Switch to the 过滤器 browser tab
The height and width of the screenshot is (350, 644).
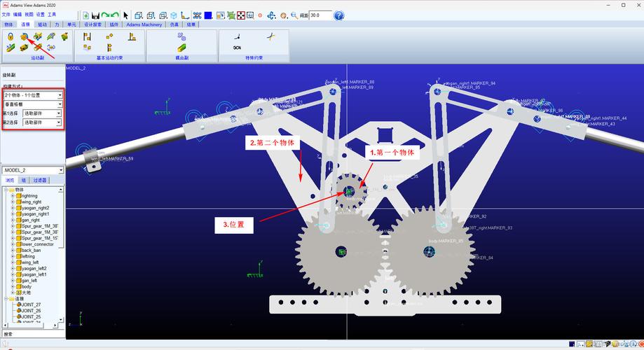click(41, 180)
